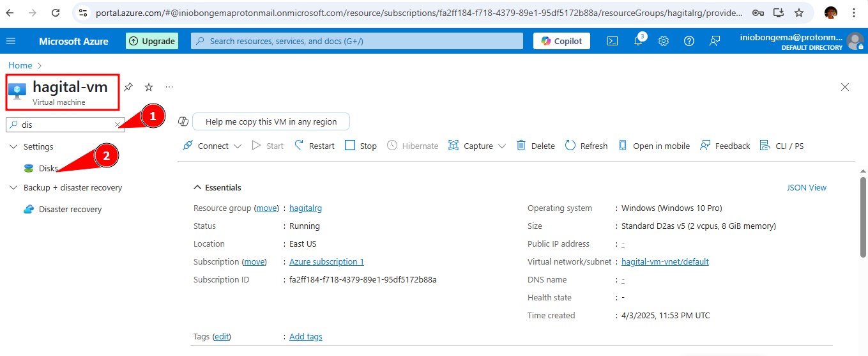Image resolution: width=868 pixels, height=356 pixels.
Task: Click the Add tags link
Action: 306,336
